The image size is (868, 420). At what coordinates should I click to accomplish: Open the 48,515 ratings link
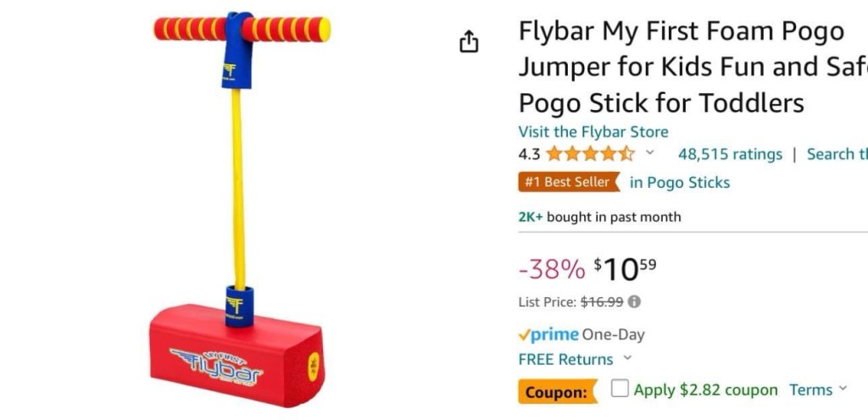(x=730, y=154)
